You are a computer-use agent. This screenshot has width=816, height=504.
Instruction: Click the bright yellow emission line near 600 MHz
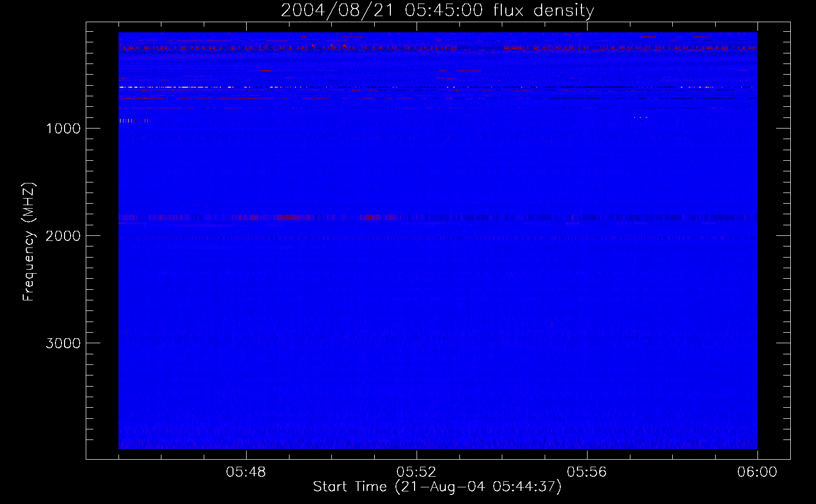click(438, 87)
